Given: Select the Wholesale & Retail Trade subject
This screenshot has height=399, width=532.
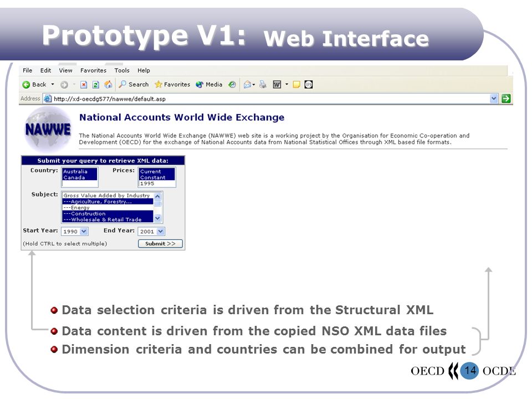Looking at the screenshot, I should pyautogui.click(x=108, y=219).
